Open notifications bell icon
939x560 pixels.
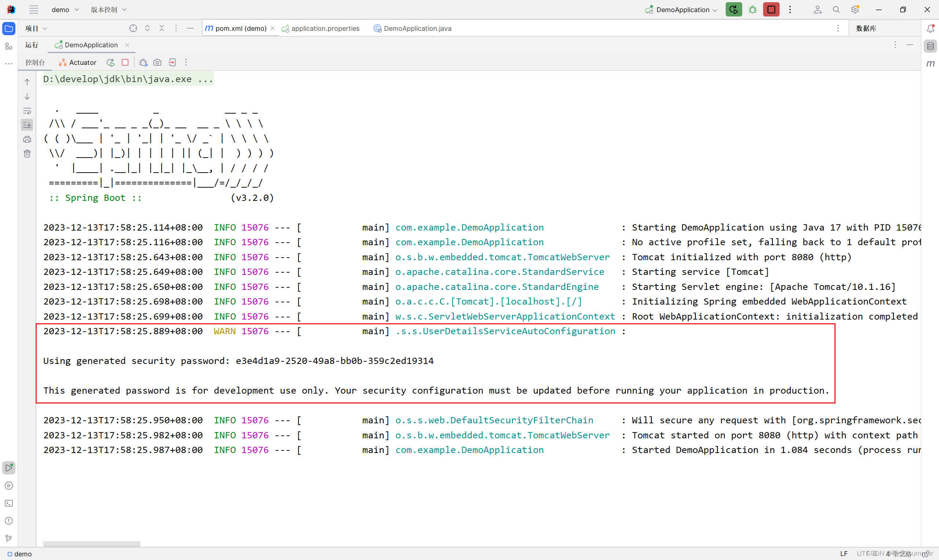point(930,29)
